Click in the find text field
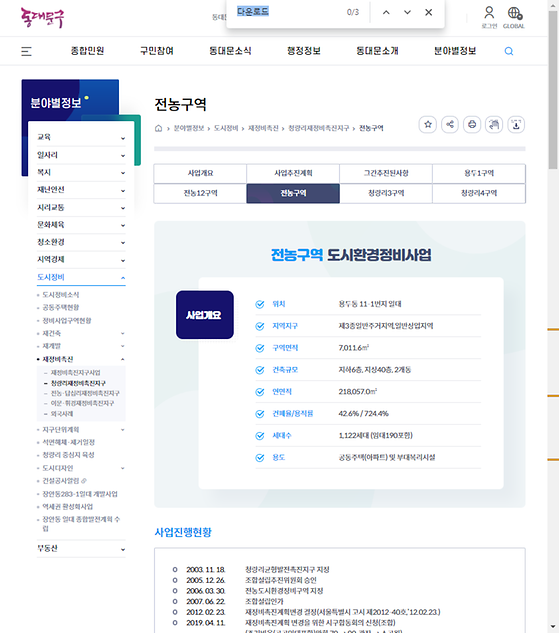 pyautogui.click(x=289, y=12)
